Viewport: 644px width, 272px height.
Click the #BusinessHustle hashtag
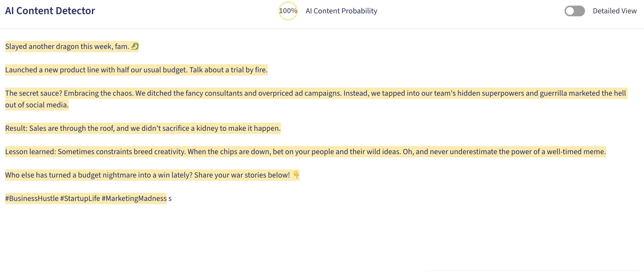pyautogui.click(x=32, y=198)
